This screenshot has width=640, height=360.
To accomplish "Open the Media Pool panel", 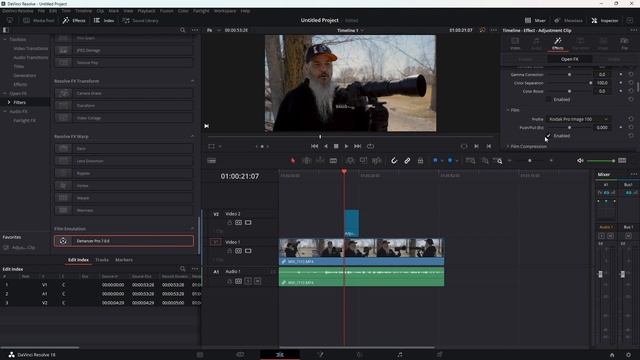I will click(x=38, y=20).
